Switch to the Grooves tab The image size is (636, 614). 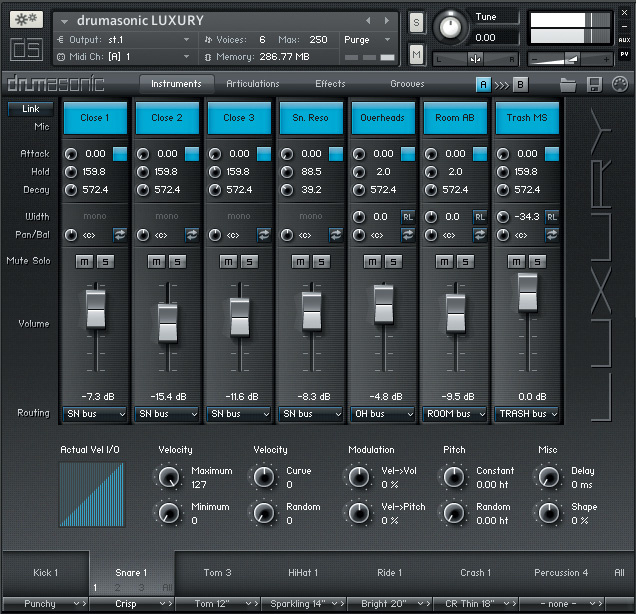point(407,84)
